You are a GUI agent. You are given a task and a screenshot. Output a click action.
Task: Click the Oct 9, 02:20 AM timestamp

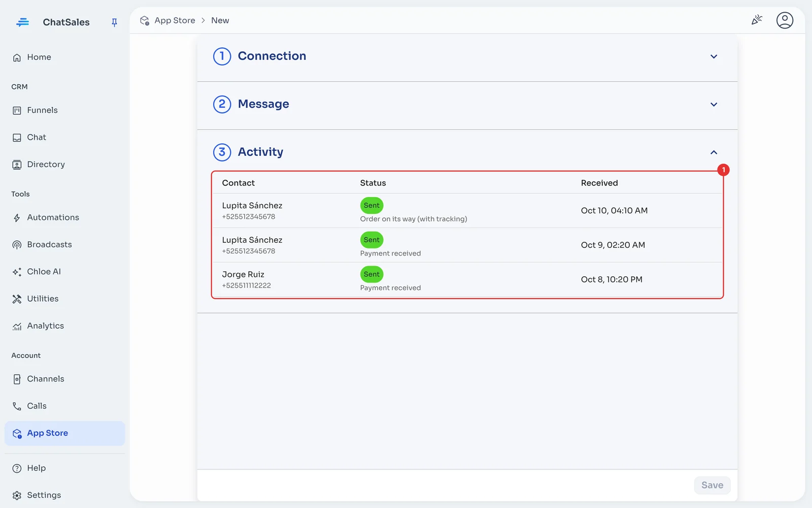(613, 245)
